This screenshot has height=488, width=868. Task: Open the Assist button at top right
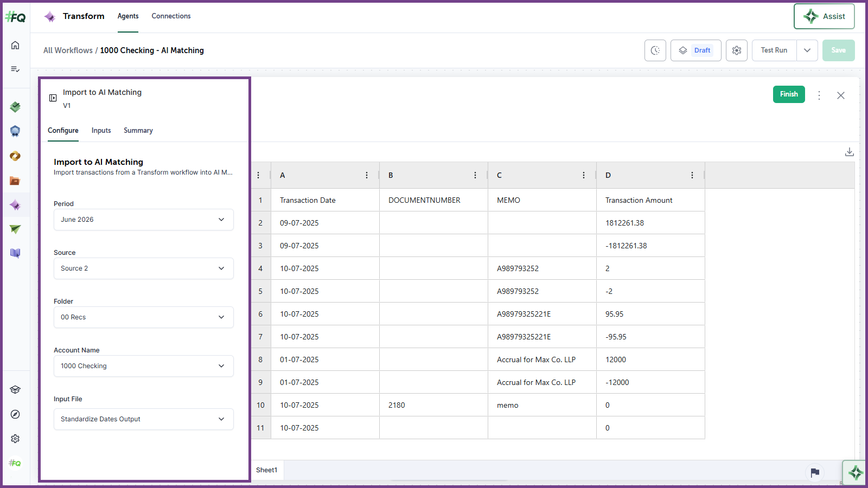pos(824,16)
